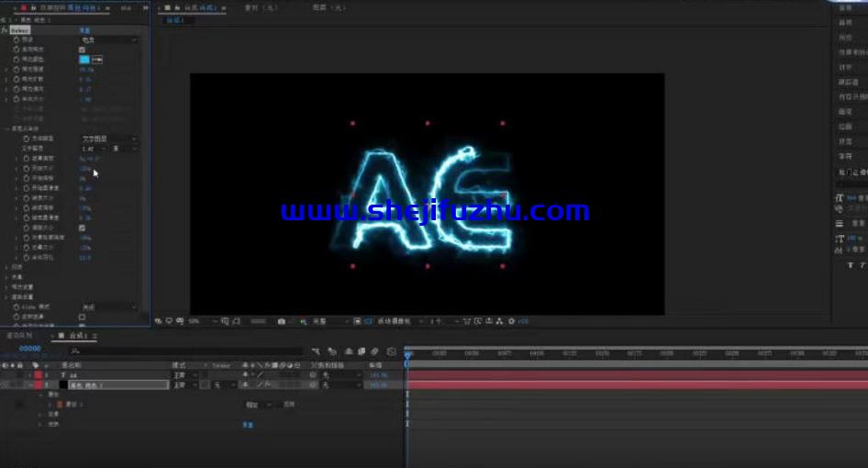The image size is (868, 468).
Task: Click the blue timeline timecode 00000
Action: pos(30,349)
